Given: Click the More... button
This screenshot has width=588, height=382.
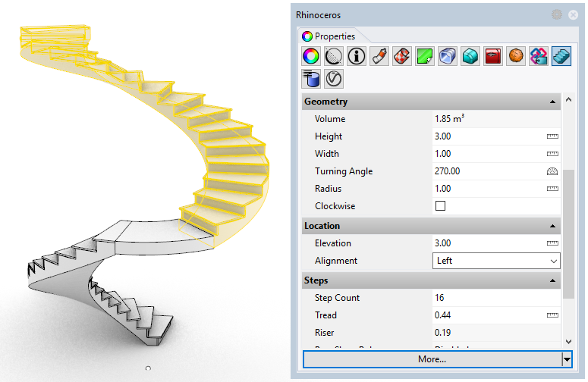Looking at the screenshot, I should 432,359.
